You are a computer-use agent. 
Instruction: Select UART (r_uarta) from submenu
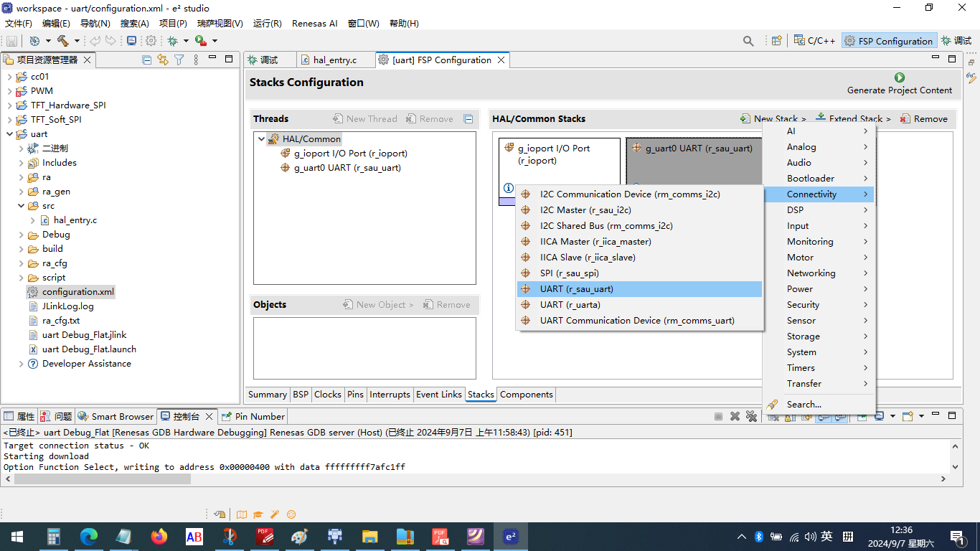coord(639,305)
